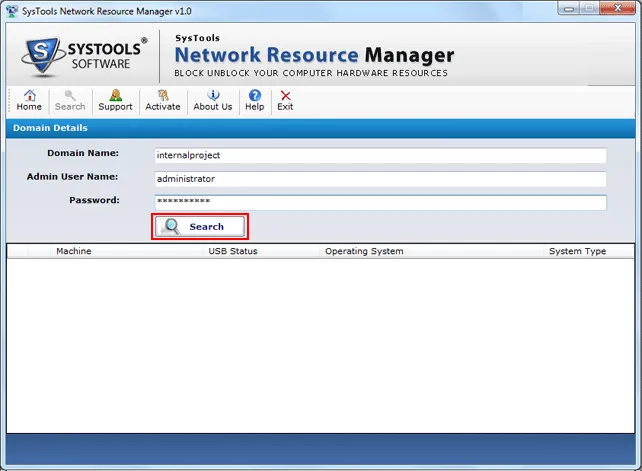The width and height of the screenshot is (642, 471).
Task: Click into the Password field
Action: click(x=380, y=202)
